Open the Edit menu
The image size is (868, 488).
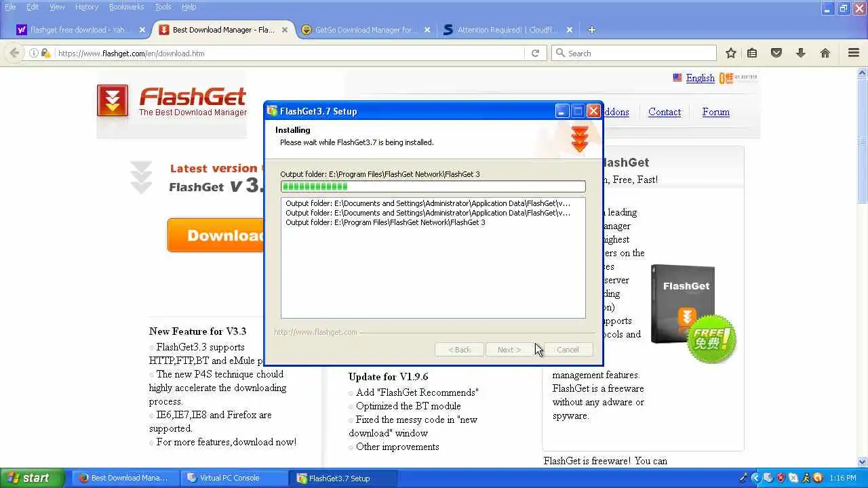coord(33,7)
